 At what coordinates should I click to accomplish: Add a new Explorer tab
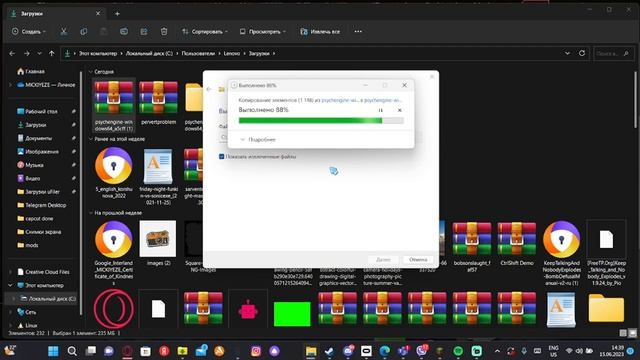(x=117, y=14)
